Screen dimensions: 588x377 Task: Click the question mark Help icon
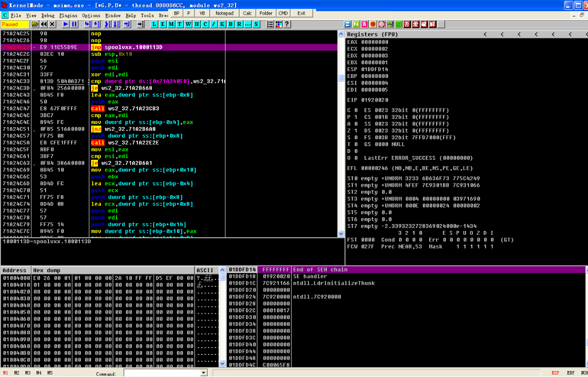[286, 24]
